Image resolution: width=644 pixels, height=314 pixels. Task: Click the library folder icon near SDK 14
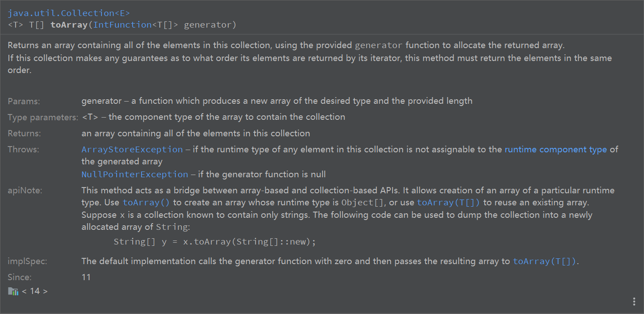tap(13, 292)
